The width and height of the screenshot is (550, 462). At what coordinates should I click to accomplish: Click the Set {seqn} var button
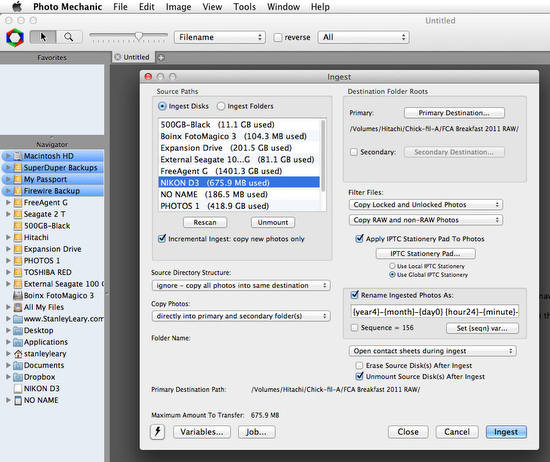point(482,328)
